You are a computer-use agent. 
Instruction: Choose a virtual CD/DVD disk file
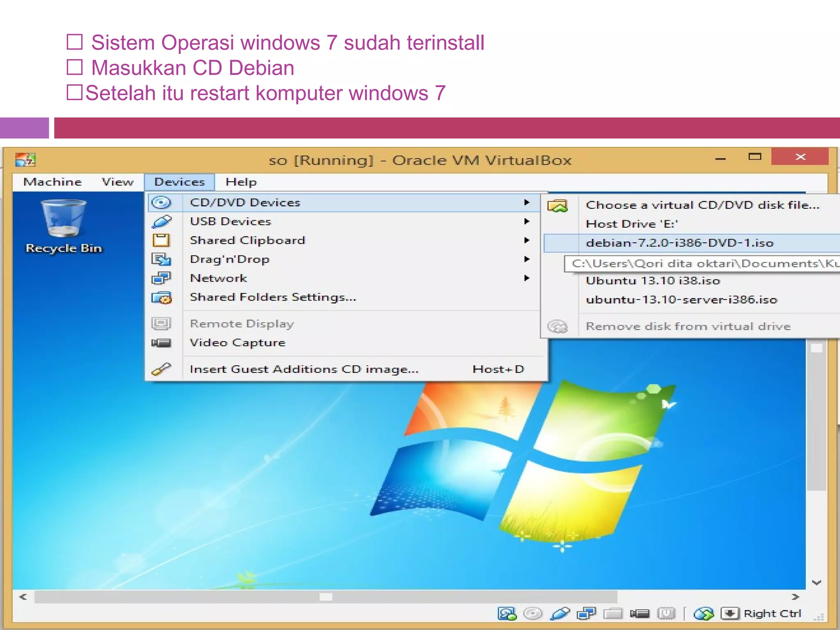[702, 205]
